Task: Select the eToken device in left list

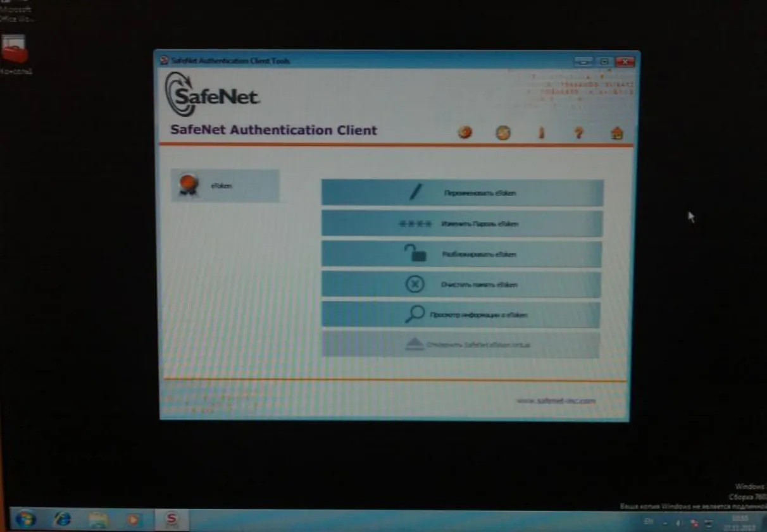Action: [x=225, y=185]
